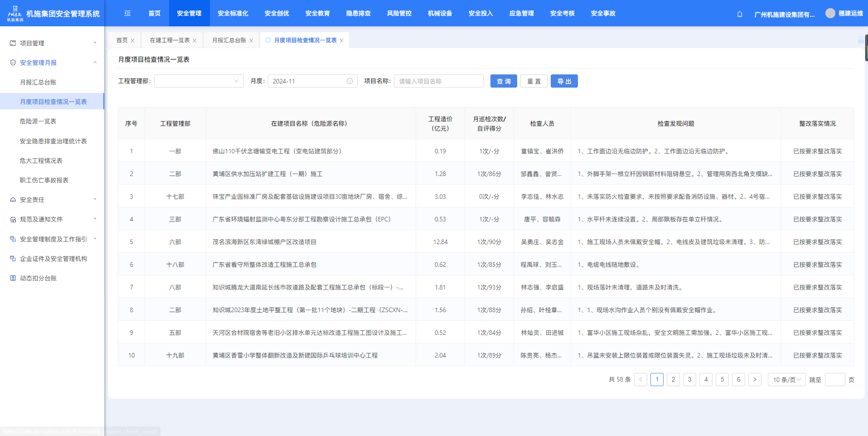Click the clear icon in month field
Image resolution: width=868 pixels, height=436 pixels.
[x=349, y=81]
